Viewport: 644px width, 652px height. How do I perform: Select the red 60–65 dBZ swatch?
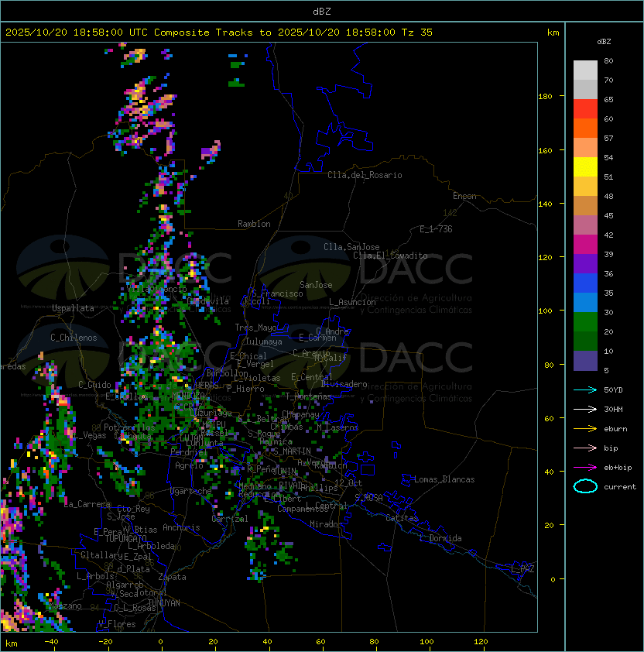click(x=585, y=109)
